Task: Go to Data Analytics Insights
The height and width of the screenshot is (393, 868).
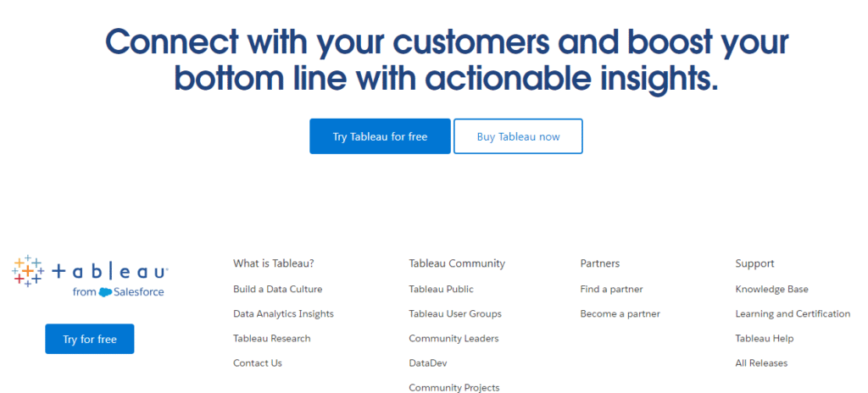Action: [283, 314]
